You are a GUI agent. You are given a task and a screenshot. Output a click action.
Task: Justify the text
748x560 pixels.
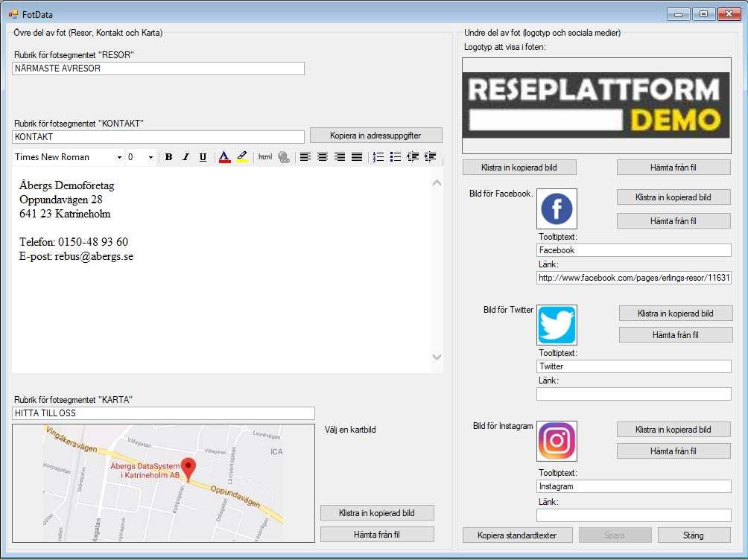pyautogui.click(x=357, y=157)
